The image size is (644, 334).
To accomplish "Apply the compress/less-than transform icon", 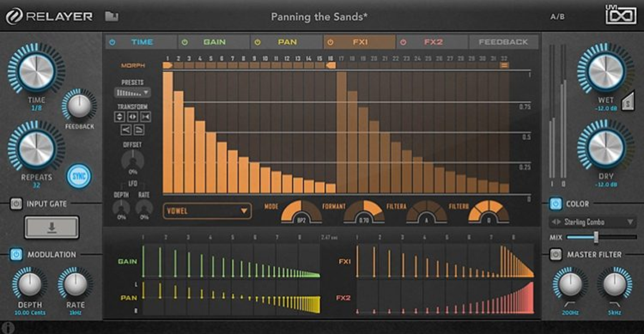I will coord(126,130).
